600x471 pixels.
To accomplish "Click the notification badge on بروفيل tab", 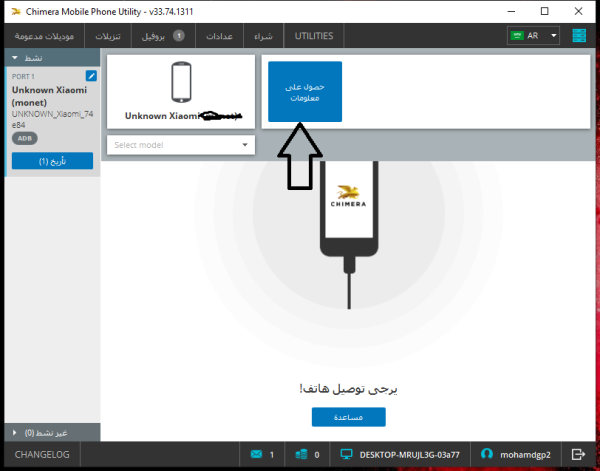I will (x=179, y=36).
